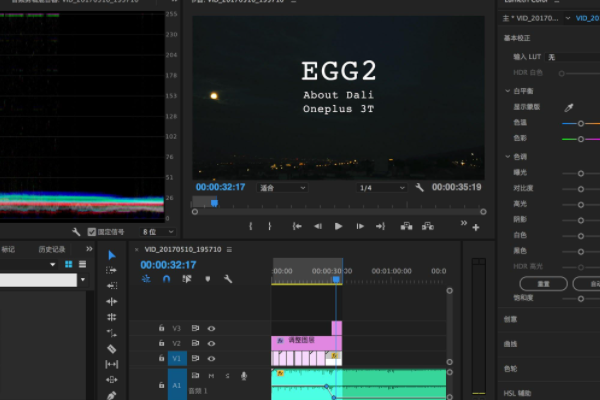Open the 适合 zoom level dropdown

click(x=282, y=187)
